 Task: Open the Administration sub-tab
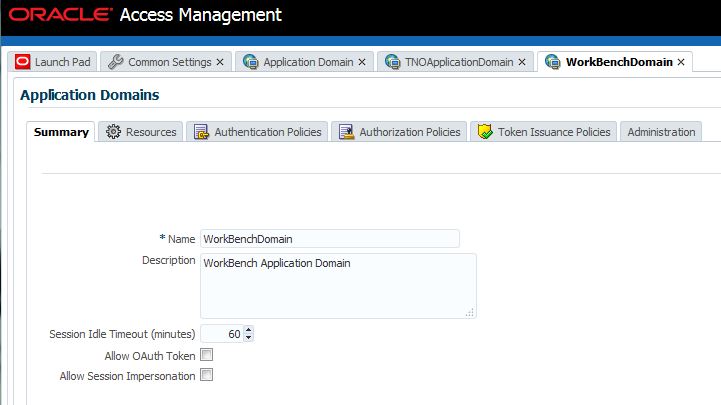(x=661, y=132)
